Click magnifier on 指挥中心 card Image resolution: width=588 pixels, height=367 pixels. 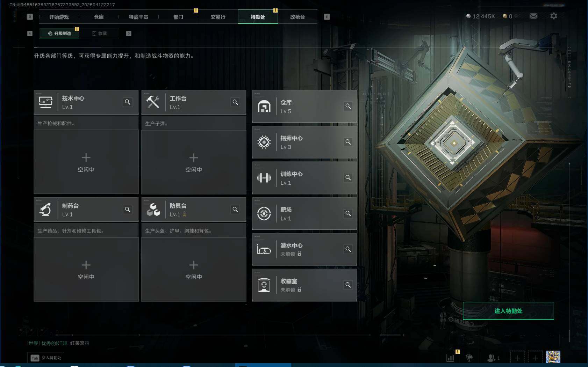tap(348, 142)
